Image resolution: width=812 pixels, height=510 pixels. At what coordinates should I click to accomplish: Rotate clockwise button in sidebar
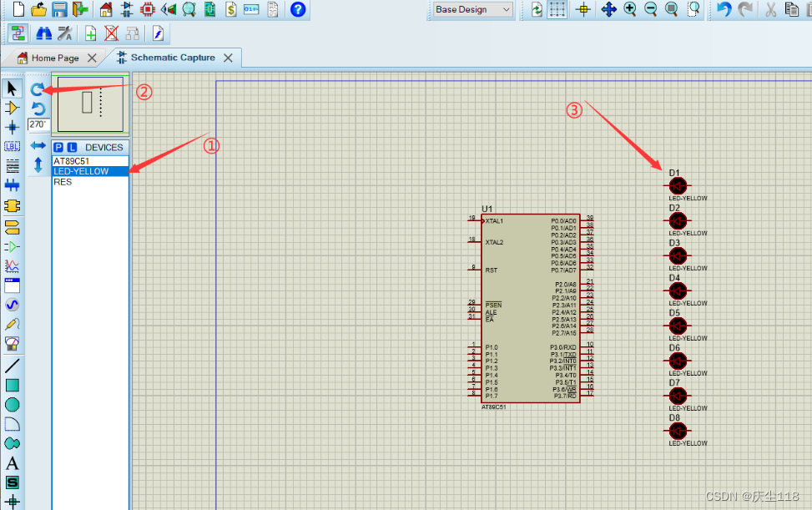(x=38, y=89)
